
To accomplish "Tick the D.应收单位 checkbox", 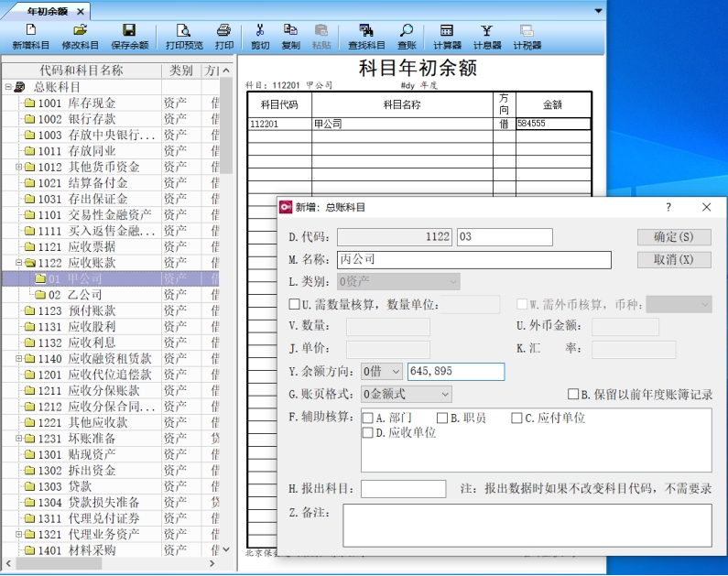I will (368, 433).
